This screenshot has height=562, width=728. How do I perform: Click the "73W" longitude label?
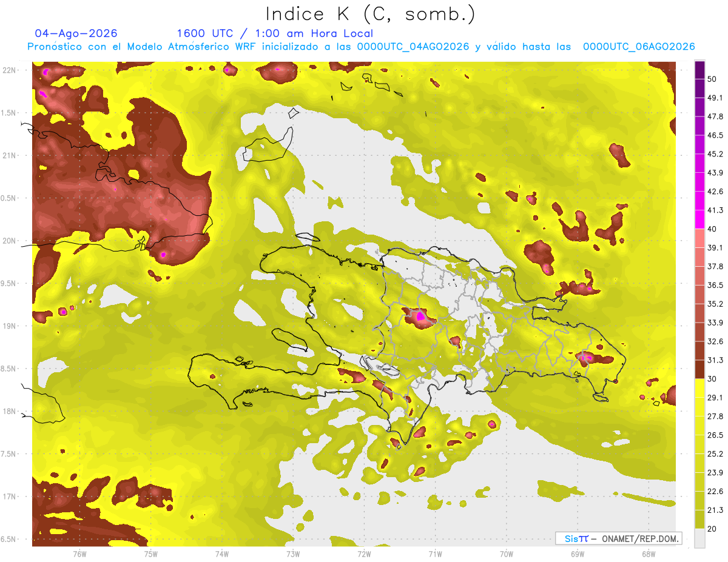pyautogui.click(x=293, y=554)
